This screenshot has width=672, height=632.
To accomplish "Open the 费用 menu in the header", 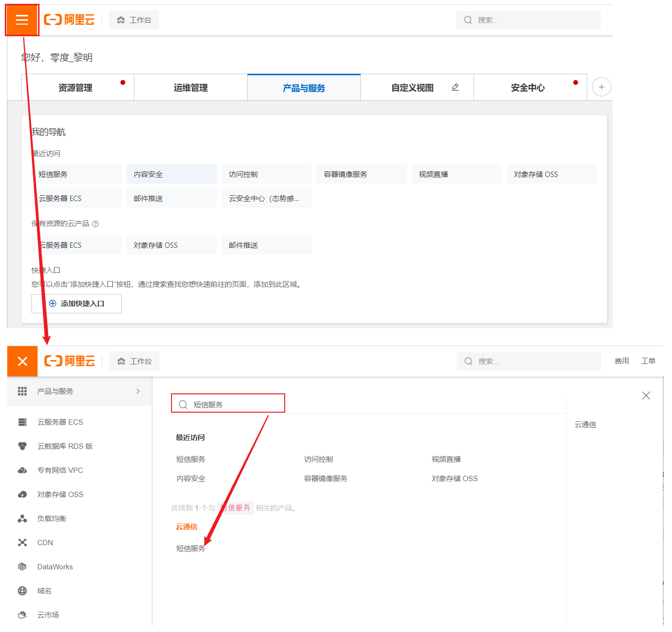I will (621, 361).
